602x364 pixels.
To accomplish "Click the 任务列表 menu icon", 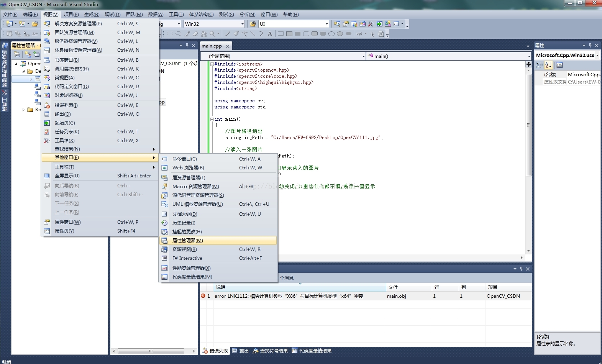I will 47,131.
